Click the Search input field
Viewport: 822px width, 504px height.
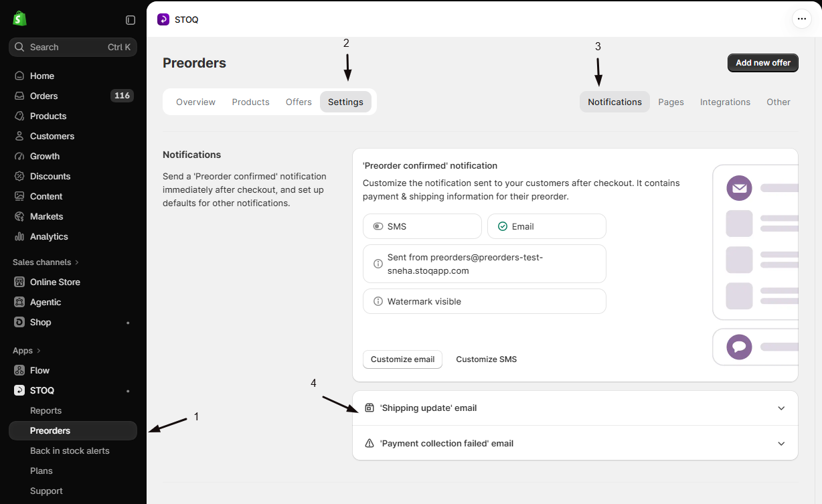73,47
